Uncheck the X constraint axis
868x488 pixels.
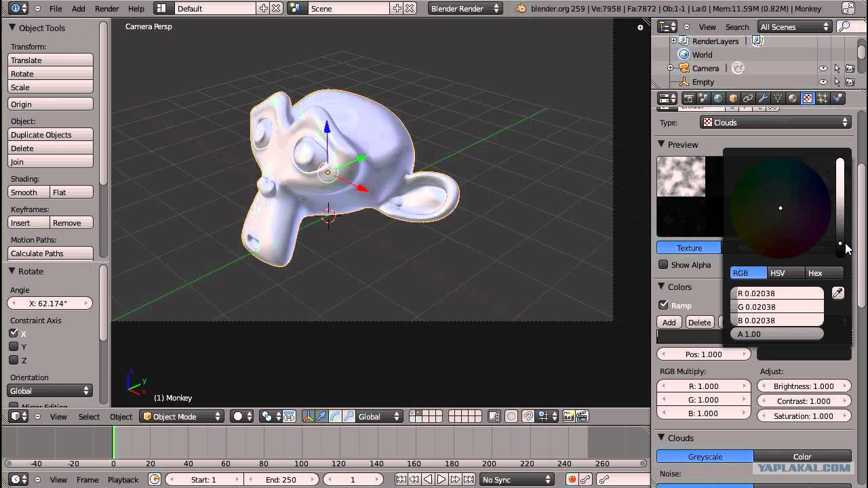14,333
